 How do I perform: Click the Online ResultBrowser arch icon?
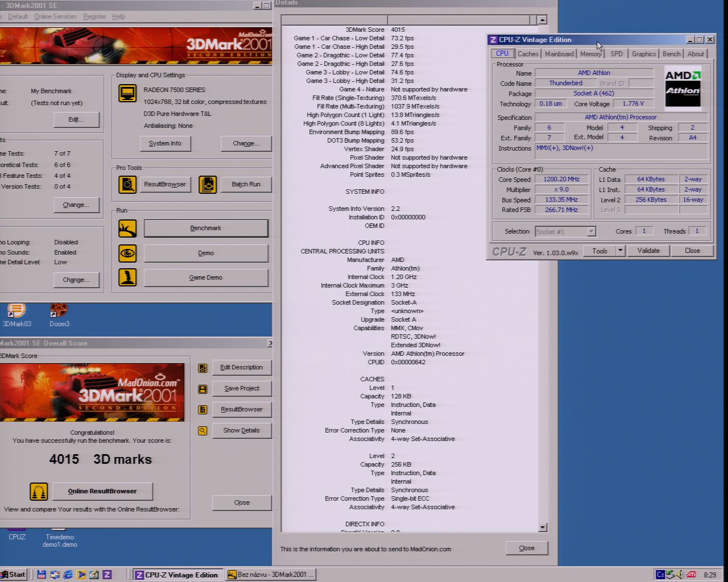coord(39,492)
